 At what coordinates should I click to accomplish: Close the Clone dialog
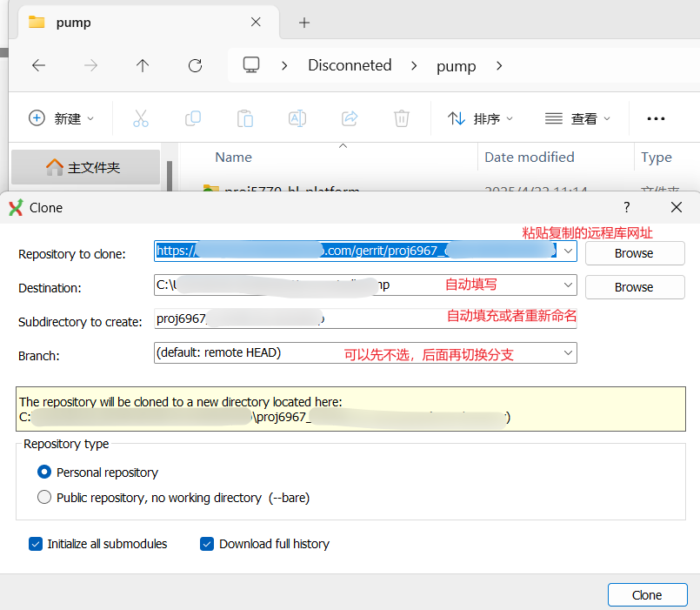[x=677, y=207]
